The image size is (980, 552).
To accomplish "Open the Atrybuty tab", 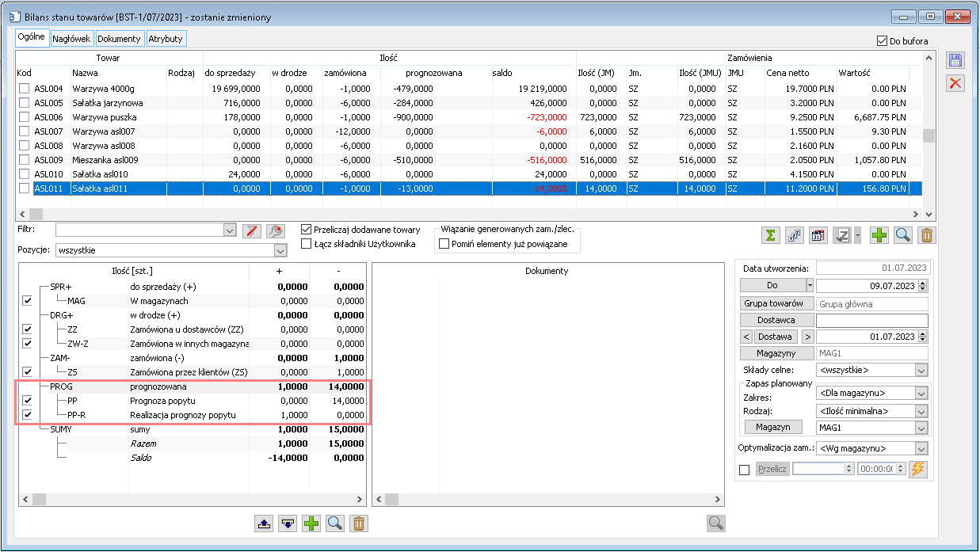I will (x=166, y=39).
